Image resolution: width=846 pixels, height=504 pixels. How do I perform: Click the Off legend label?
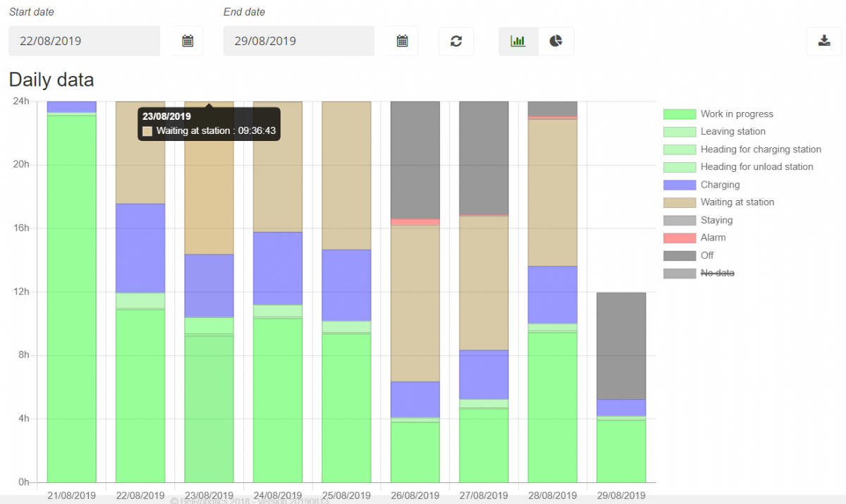[707, 255]
